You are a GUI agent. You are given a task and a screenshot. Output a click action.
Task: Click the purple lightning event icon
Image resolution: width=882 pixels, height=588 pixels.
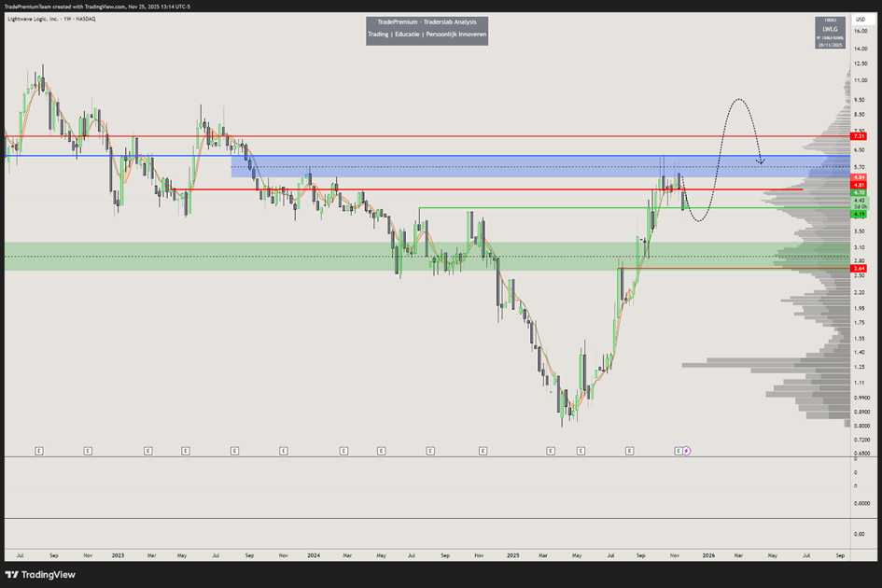coord(687,451)
